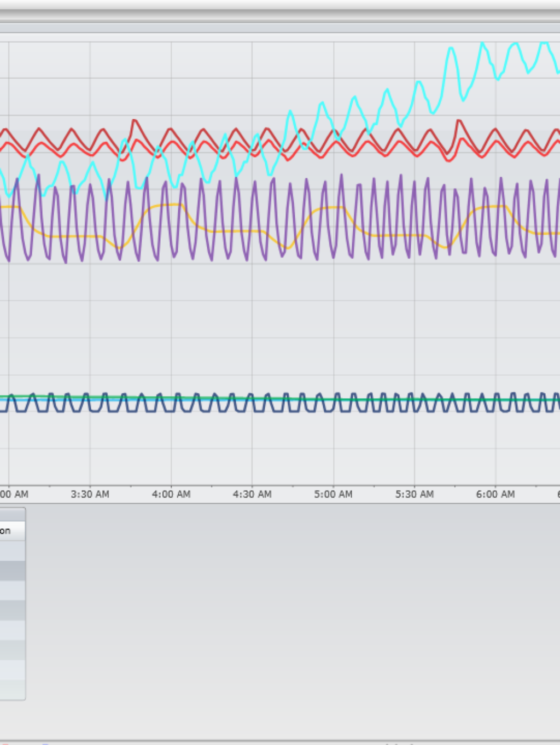Select the first row below the table header
The image size is (560, 745).
pos(12,550)
